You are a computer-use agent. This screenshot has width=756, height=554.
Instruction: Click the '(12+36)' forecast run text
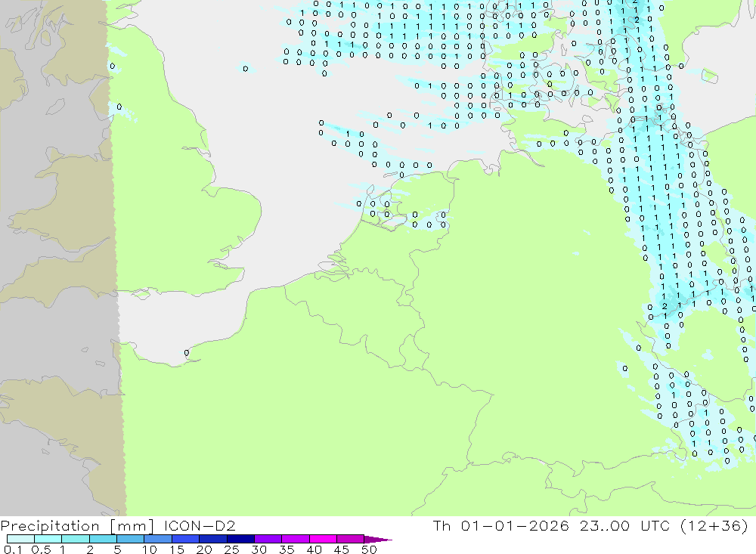714,525
